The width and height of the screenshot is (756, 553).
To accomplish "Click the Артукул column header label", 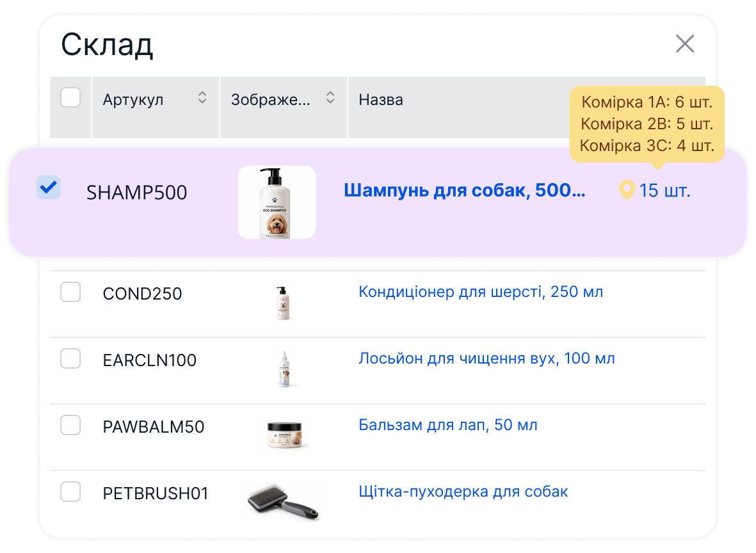I will [x=133, y=100].
